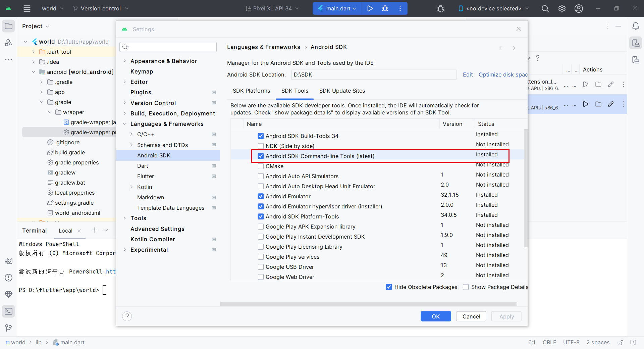Switch to SDK Update Sites tab
This screenshot has height=349, width=644.
[x=342, y=91]
